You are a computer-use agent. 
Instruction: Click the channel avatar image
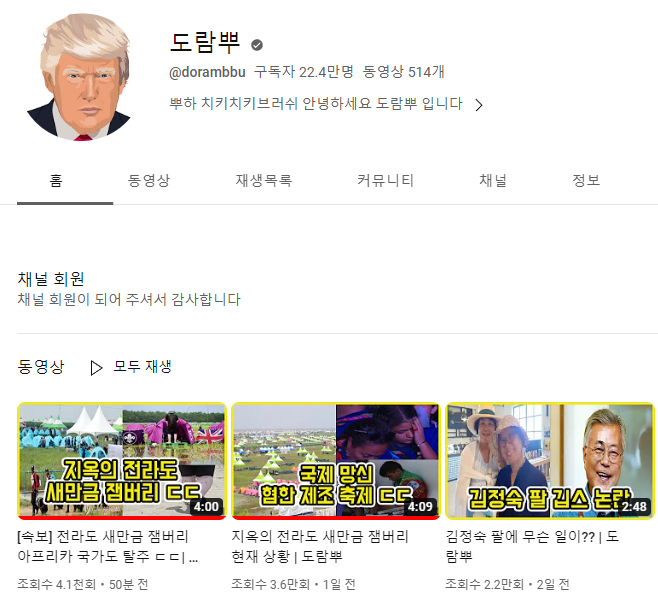78,77
